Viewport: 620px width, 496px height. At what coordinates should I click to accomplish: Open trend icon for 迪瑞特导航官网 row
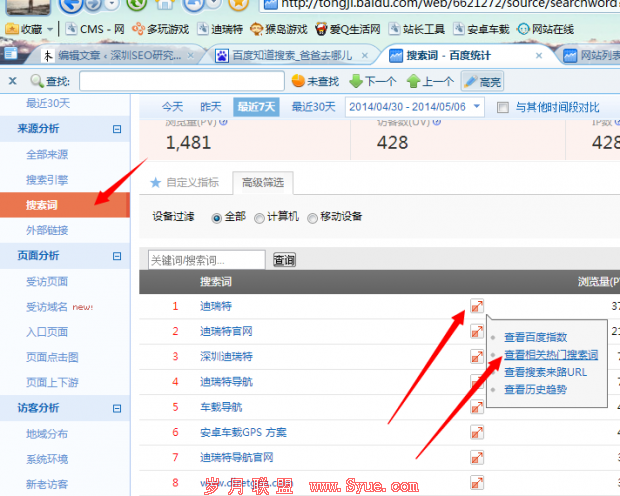click(x=477, y=458)
